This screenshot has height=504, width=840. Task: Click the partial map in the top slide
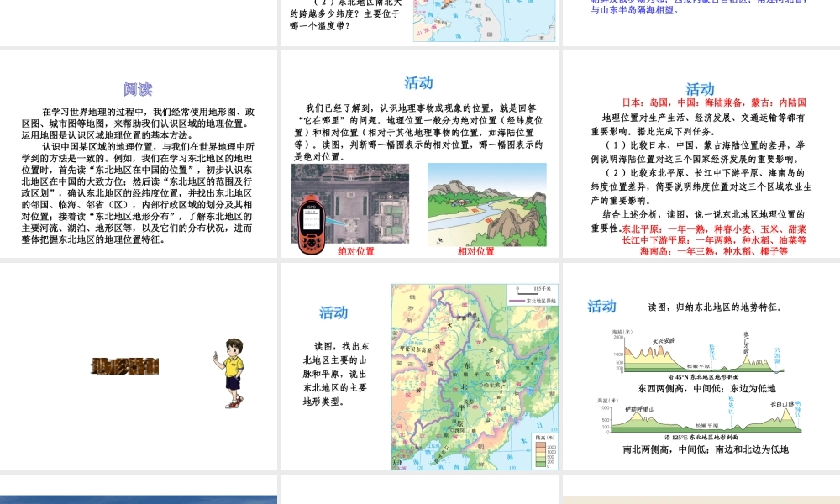coord(485,20)
